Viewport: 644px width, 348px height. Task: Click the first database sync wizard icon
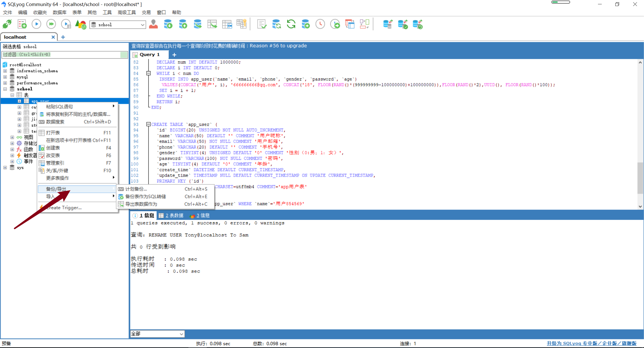pos(388,24)
